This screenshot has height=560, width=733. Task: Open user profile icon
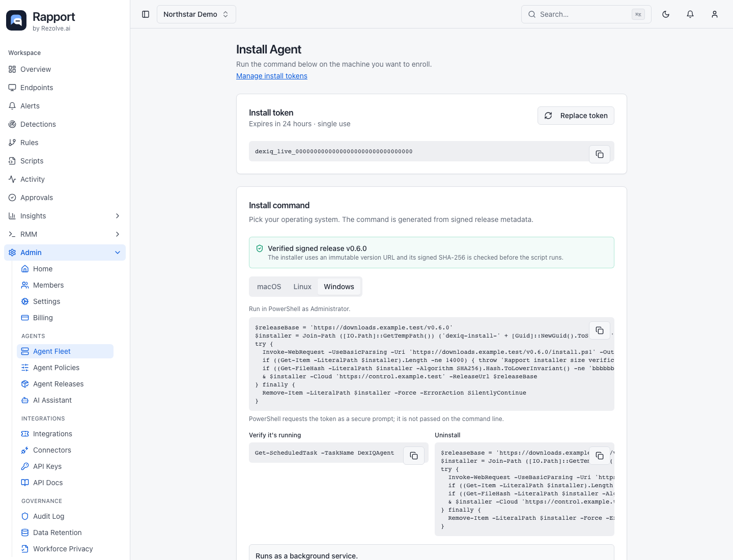pos(715,14)
